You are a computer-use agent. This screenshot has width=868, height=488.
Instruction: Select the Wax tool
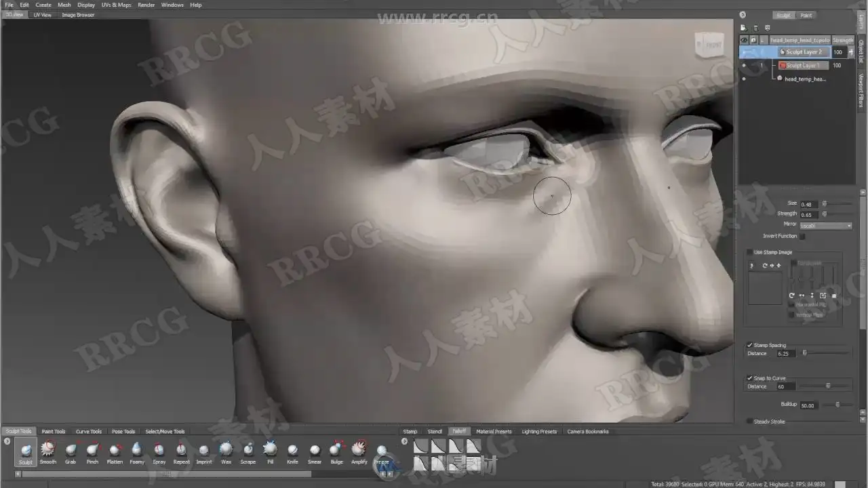click(226, 452)
